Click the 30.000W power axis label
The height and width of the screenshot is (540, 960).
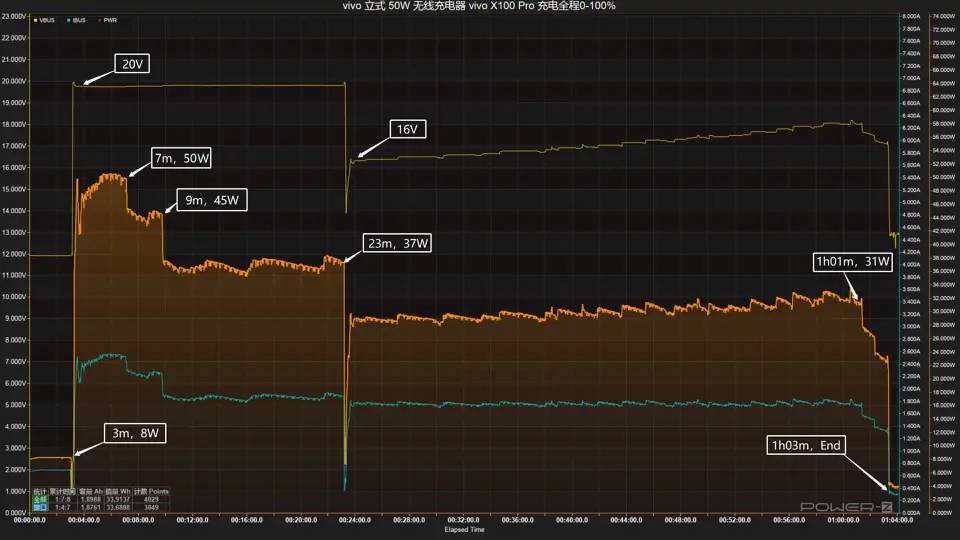tap(943, 312)
